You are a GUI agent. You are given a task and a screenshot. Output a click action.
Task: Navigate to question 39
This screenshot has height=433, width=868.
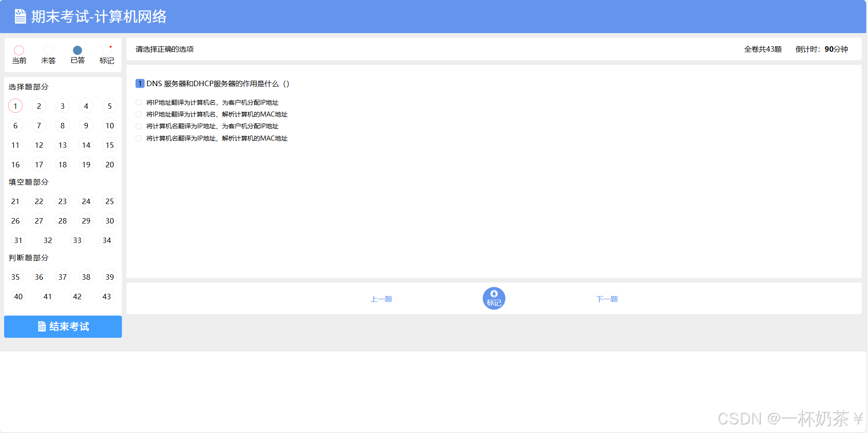(x=110, y=277)
